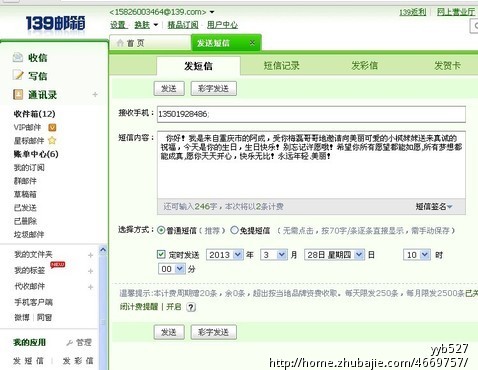
Task: Open 手机客户端 in sidebar
Action: 33,302
